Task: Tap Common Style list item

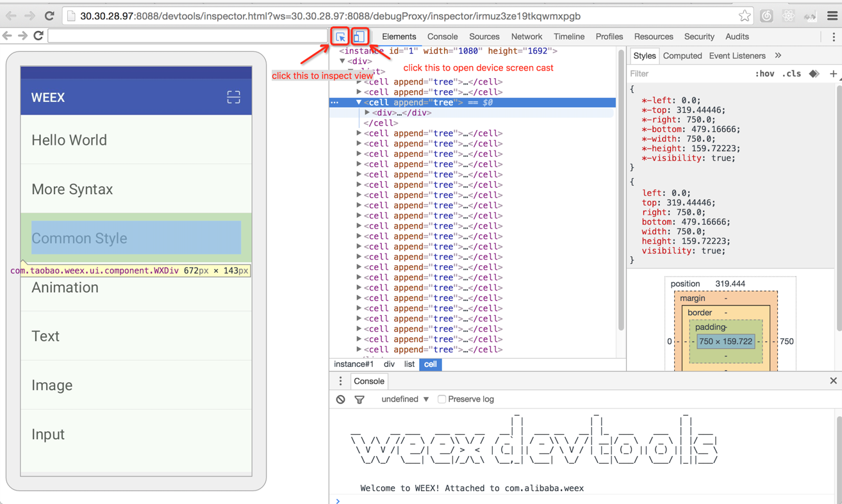Action: (x=136, y=238)
